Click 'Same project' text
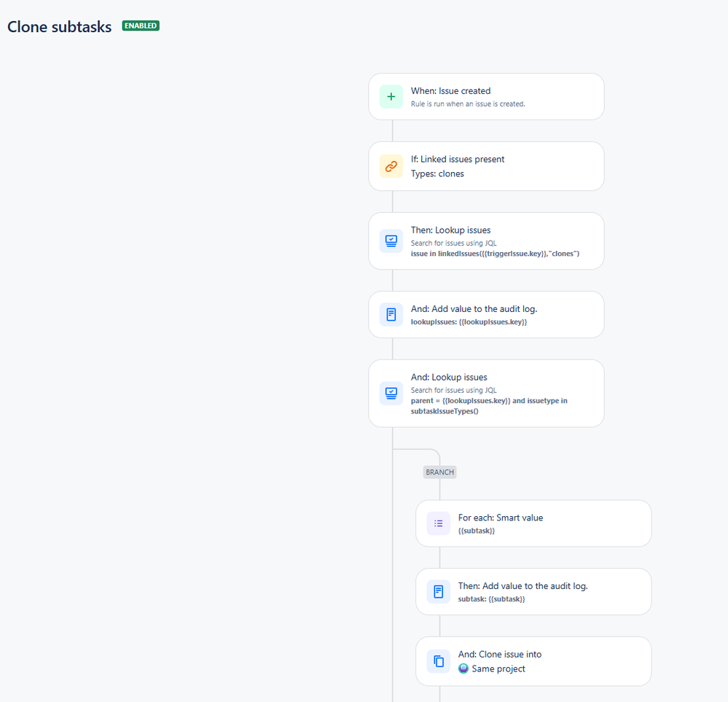Screen dimensions: 728x702 click(498, 668)
